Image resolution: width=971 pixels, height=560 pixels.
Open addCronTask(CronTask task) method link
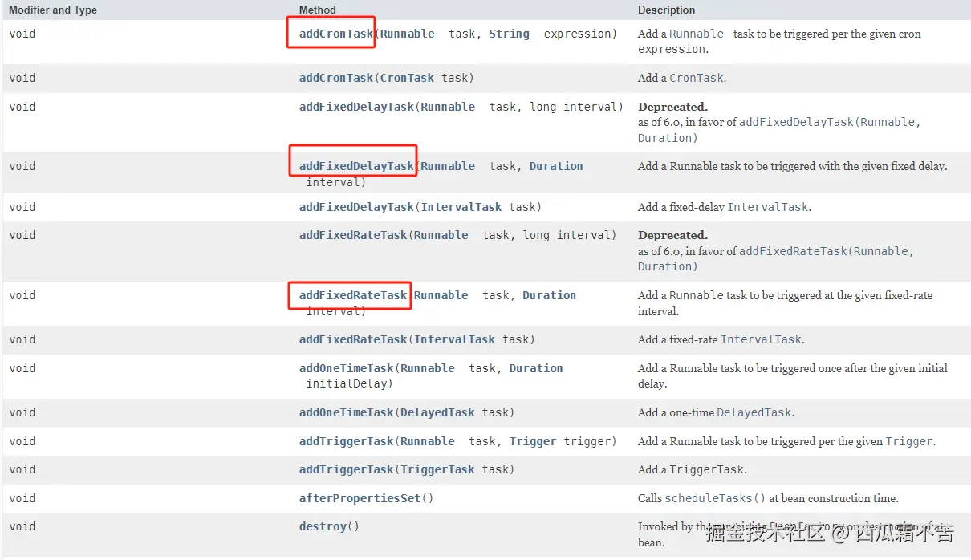[x=336, y=78]
